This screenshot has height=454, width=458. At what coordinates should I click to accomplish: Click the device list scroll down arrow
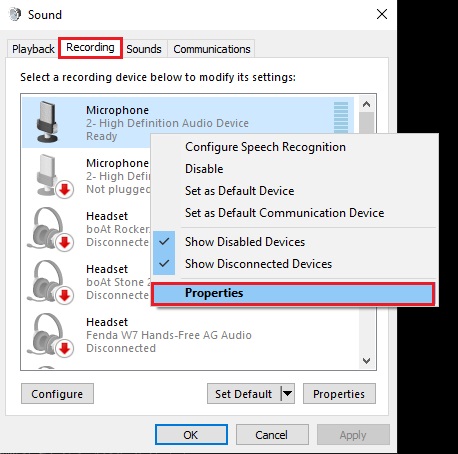[x=367, y=361]
